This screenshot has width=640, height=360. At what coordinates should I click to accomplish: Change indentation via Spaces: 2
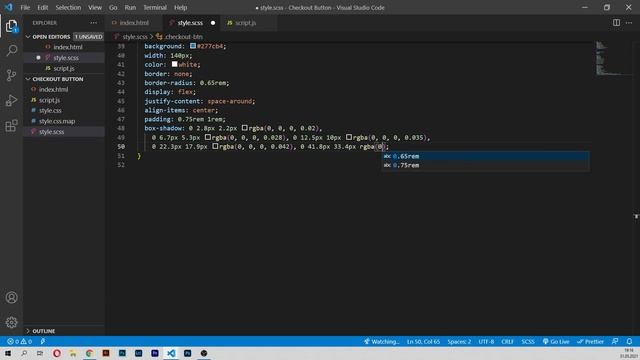pos(459,341)
